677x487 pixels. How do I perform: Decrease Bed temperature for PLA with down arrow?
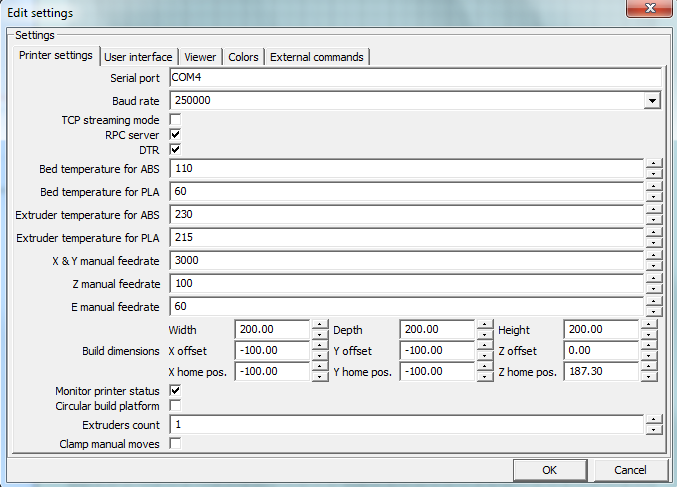tap(653, 196)
